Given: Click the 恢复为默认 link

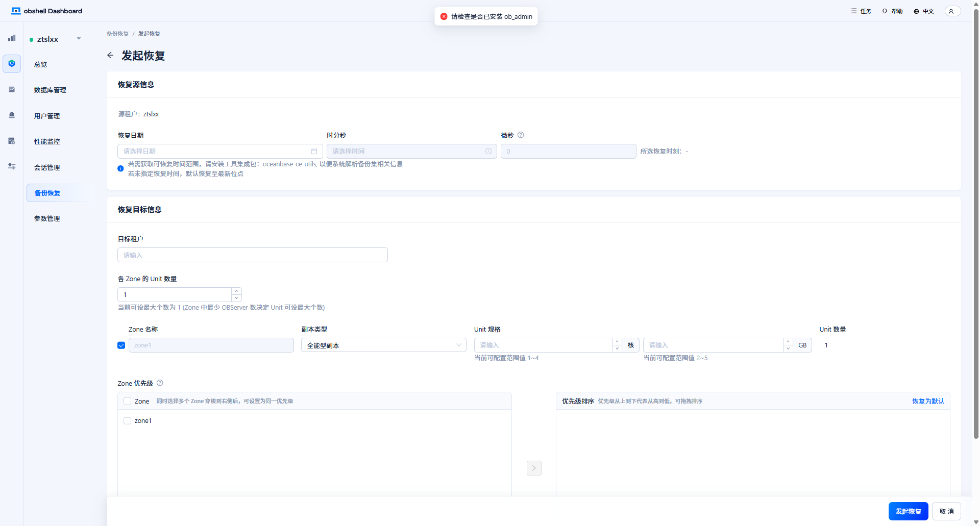Looking at the screenshot, I should [928, 402].
